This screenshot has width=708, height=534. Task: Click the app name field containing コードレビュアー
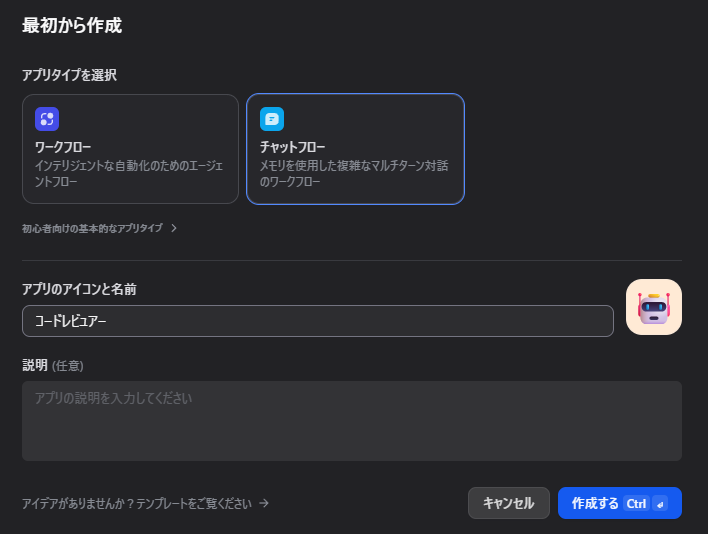317,321
